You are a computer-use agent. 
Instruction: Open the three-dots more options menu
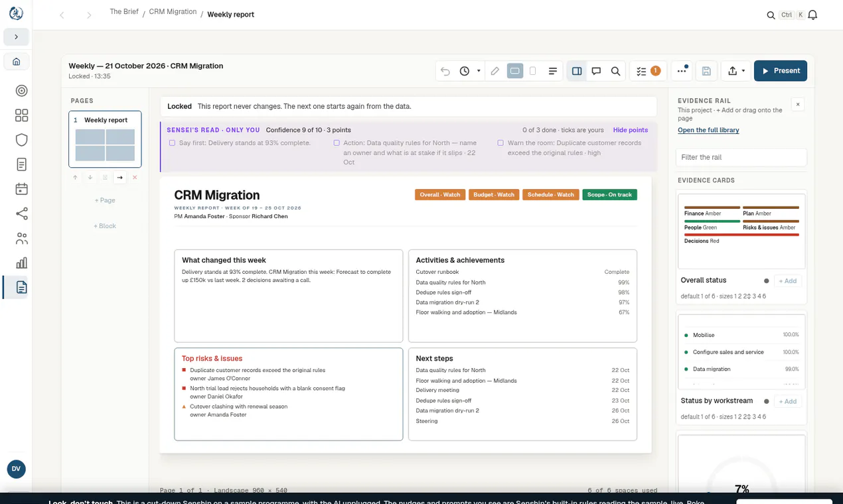[x=682, y=70]
